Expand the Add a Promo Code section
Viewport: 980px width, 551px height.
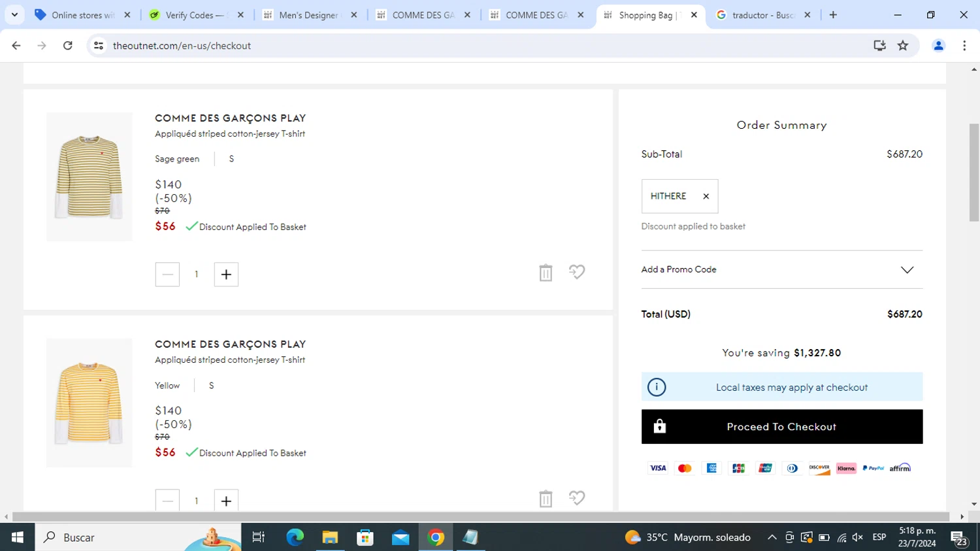point(782,269)
